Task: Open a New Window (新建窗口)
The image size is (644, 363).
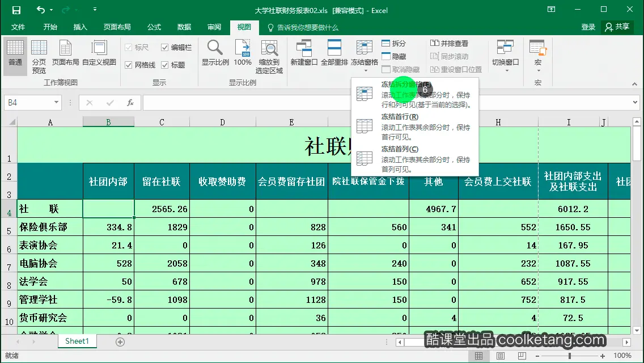Action: coord(304,53)
